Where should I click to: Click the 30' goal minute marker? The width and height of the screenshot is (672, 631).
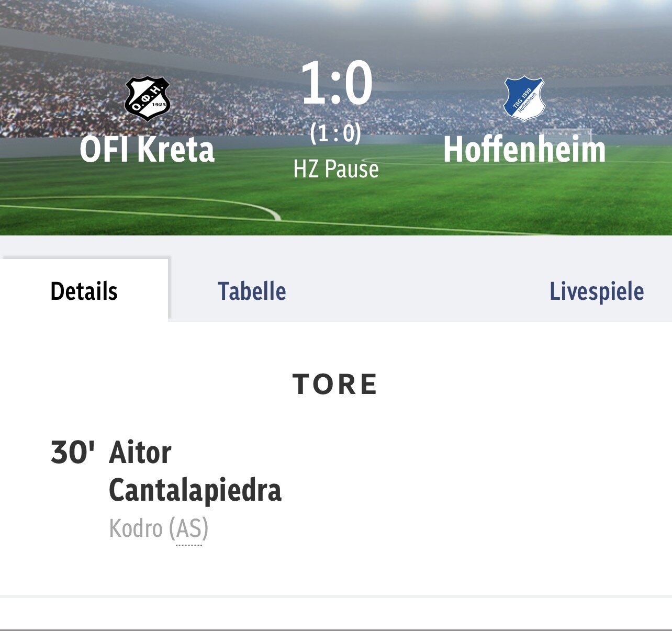pyautogui.click(x=73, y=452)
